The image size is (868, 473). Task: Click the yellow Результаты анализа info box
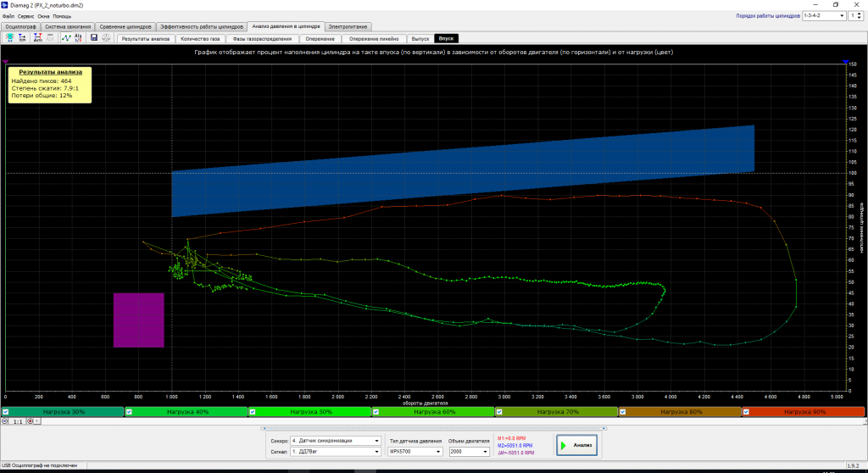coord(50,85)
